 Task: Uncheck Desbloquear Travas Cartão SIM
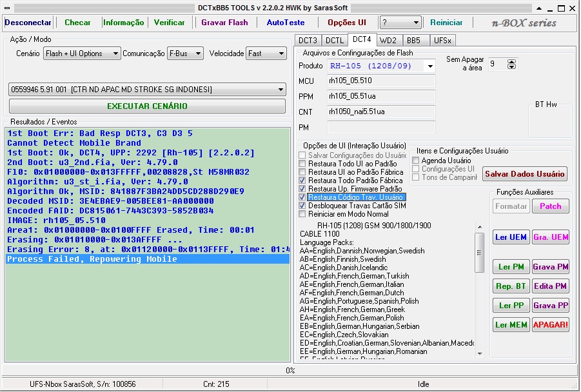click(x=302, y=206)
